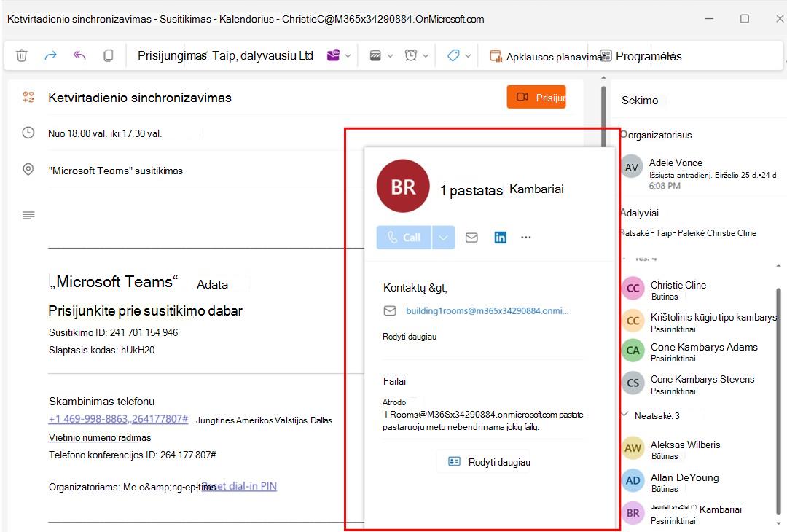Click the orange Prisijungti join button
The height and width of the screenshot is (532, 787).
pyautogui.click(x=536, y=97)
